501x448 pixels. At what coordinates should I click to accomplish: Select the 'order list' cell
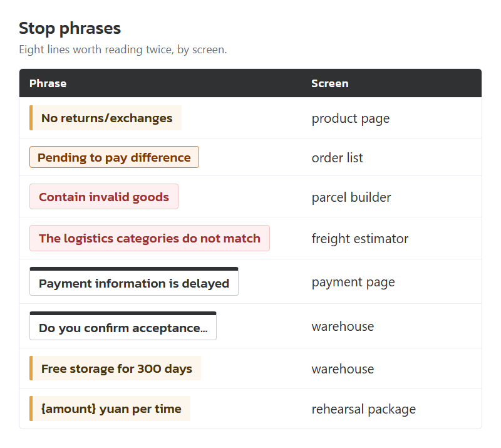[337, 158]
